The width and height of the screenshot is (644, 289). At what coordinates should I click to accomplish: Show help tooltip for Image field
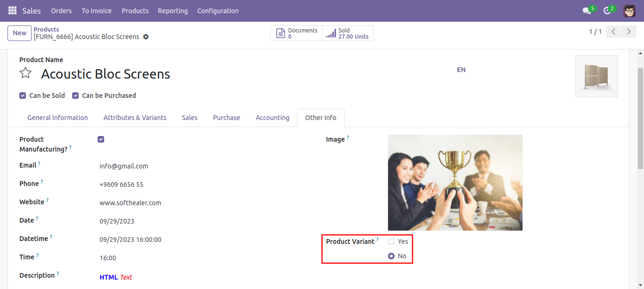(348, 137)
